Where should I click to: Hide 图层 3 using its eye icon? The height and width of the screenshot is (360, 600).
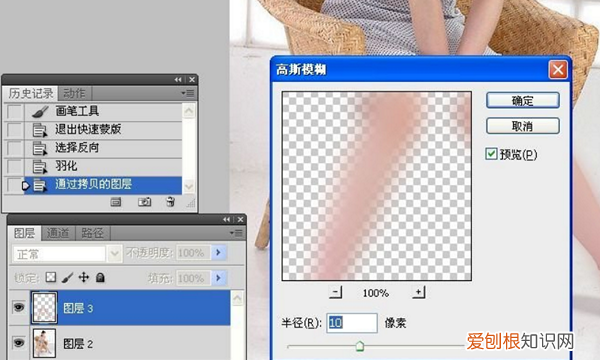click(x=19, y=307)
